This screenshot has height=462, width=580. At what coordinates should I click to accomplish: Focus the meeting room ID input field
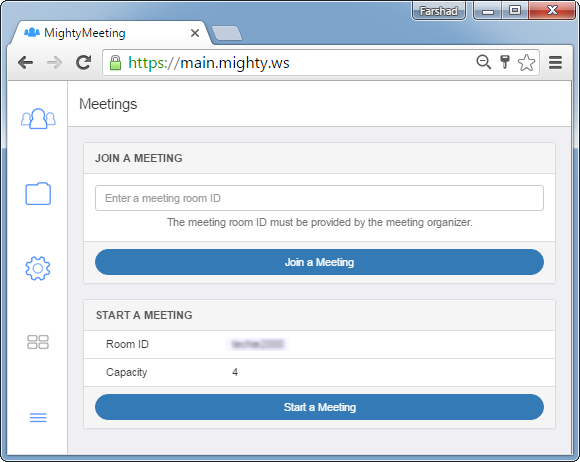point(319,198)
